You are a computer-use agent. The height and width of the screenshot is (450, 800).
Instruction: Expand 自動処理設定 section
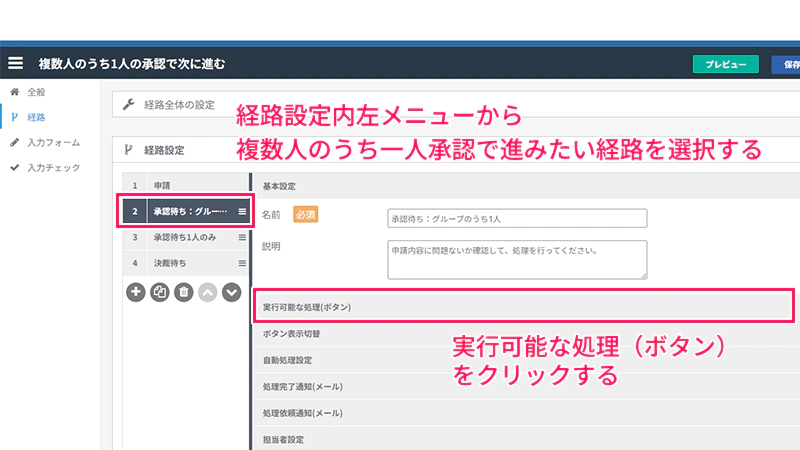click(x=527, y=360)
